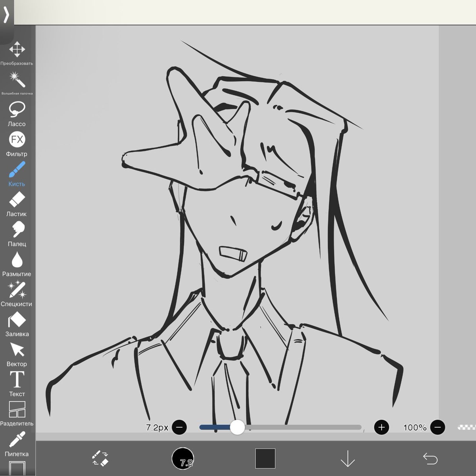Select the Frame divider (Разделитель) tool
The width and height of the screenshot is (476, 476).
[x=17, y=414]
